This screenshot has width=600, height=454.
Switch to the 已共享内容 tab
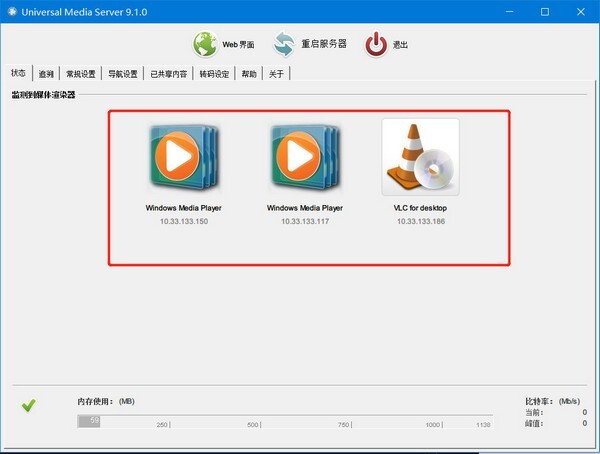169,73
